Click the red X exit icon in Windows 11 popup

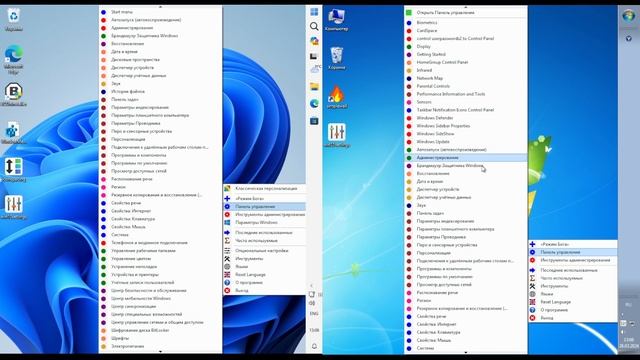(x=227, y=291)
